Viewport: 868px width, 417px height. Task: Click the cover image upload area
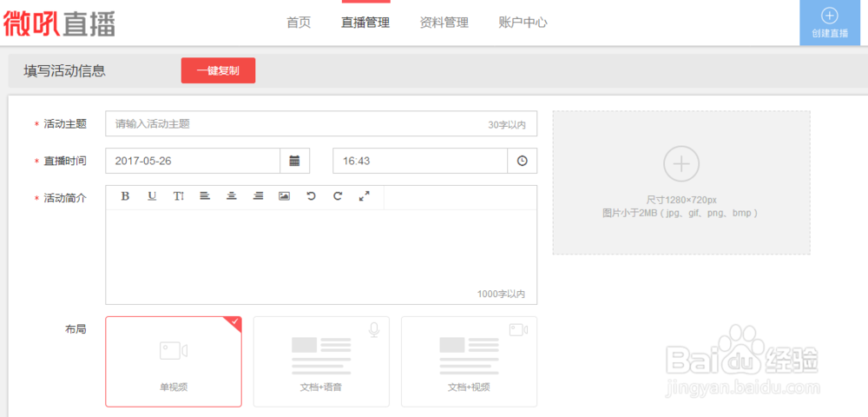(681, 182)
